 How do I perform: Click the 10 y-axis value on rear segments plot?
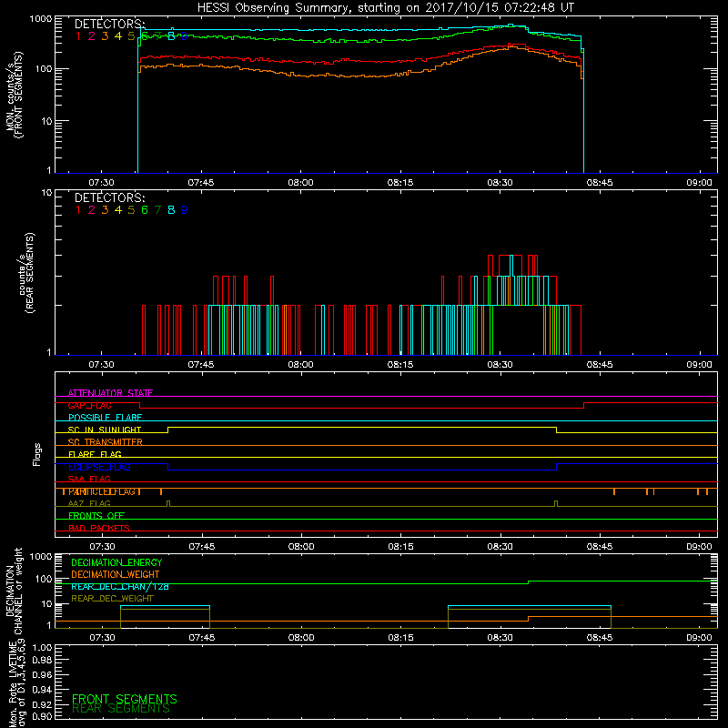(47, 192)
